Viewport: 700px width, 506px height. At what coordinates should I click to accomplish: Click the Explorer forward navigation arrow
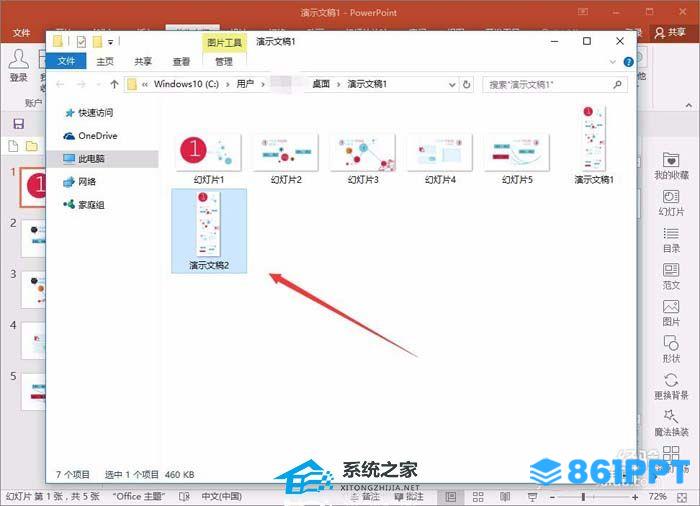coord(81,84)
